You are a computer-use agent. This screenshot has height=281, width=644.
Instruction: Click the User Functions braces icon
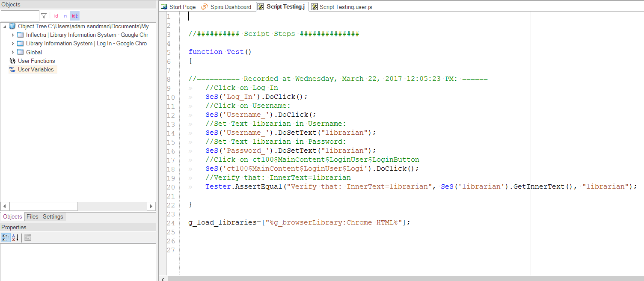click(12, 61)
